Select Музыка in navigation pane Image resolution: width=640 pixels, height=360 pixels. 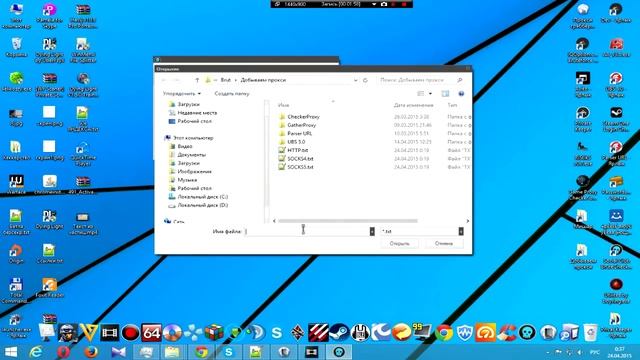[187, 180]
